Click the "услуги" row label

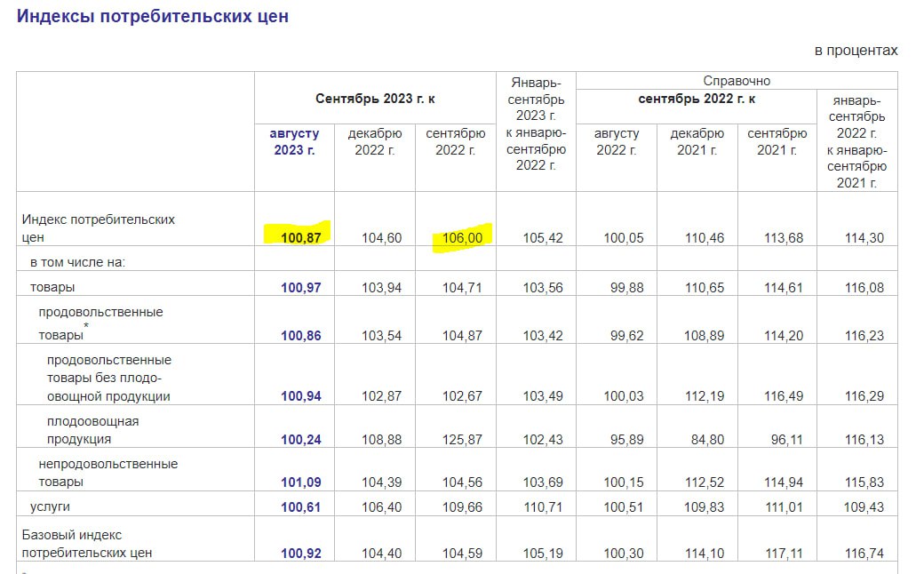tap(50, 506)
